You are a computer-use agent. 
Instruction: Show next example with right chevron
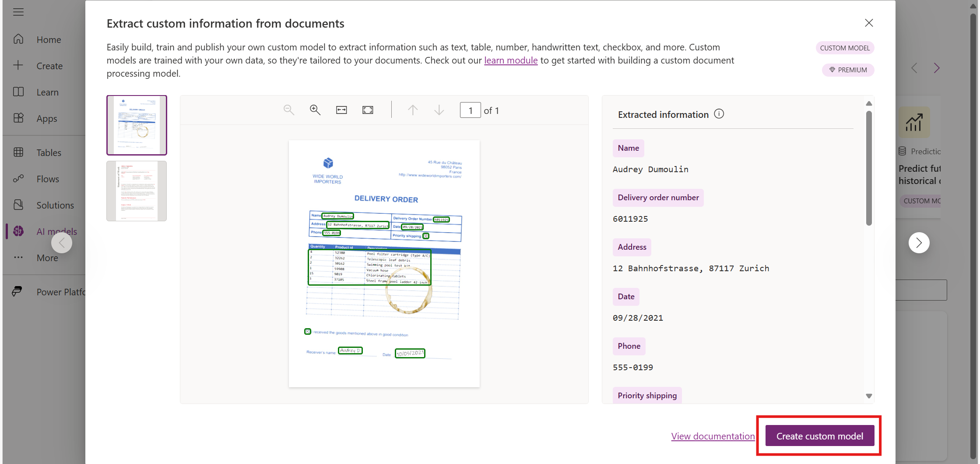pyautogui.click(x=919, y=243)
